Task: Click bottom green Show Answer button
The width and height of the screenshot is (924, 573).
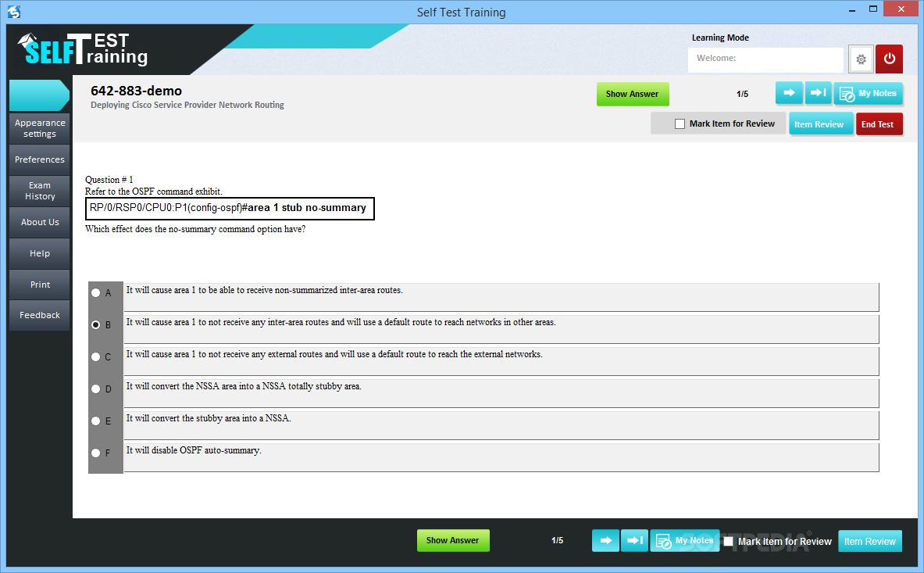Action: pos(452,541)
